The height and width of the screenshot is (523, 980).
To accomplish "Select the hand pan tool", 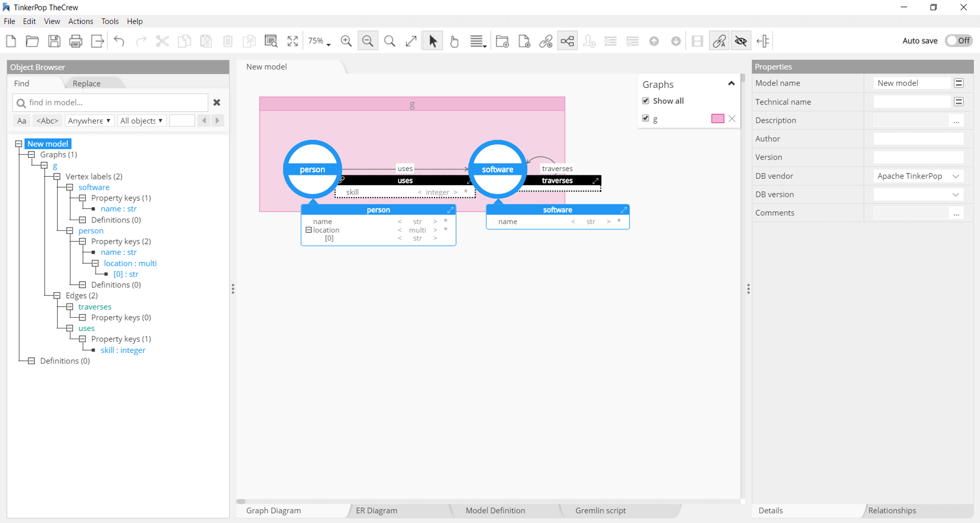I will pyautogui.click(x=454, y=41).
